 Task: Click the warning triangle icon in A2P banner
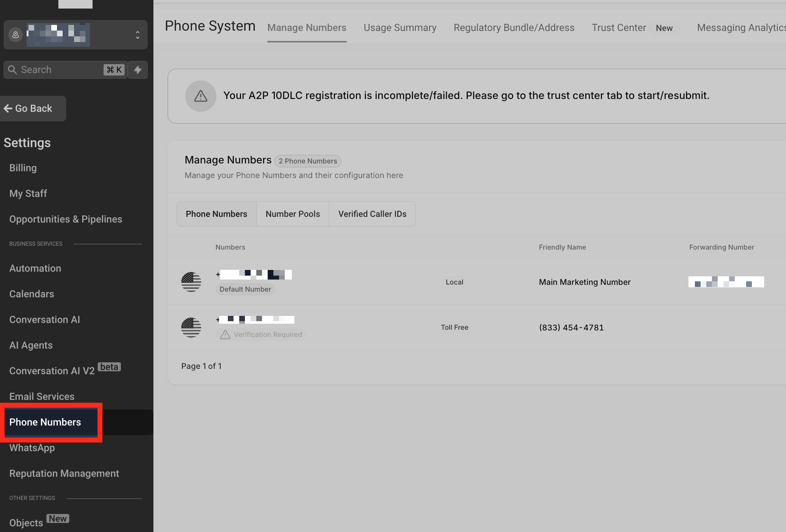201,96
